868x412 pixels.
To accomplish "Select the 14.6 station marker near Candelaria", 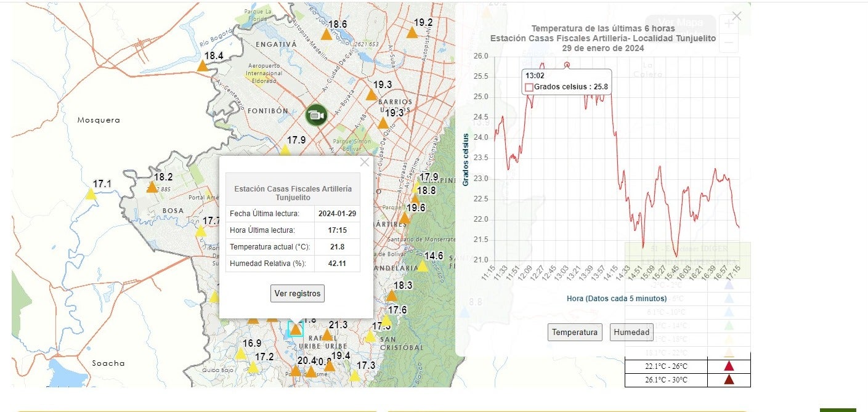I will tap(423, 265).
